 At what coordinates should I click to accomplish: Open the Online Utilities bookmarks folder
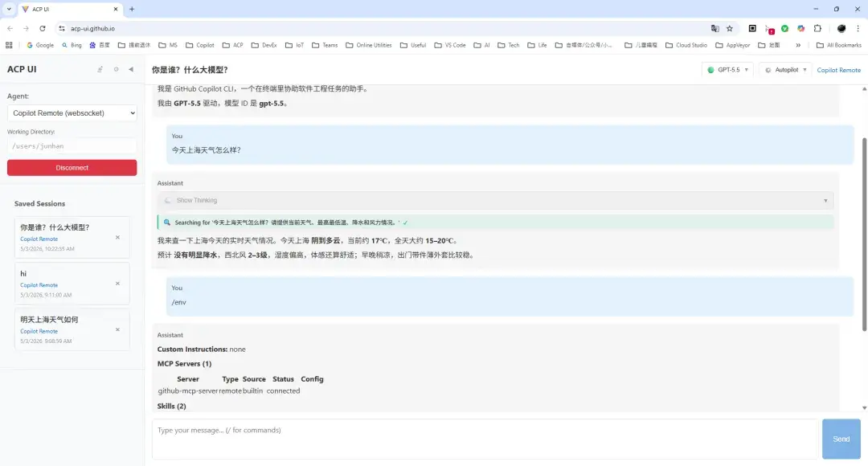[x=368, y=45]
